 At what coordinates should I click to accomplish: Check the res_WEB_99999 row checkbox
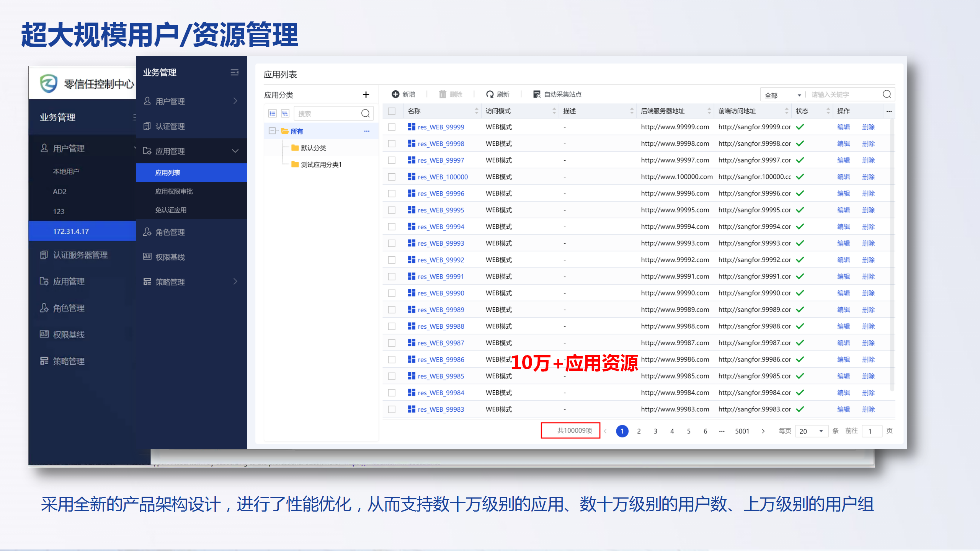coord(392,127)
